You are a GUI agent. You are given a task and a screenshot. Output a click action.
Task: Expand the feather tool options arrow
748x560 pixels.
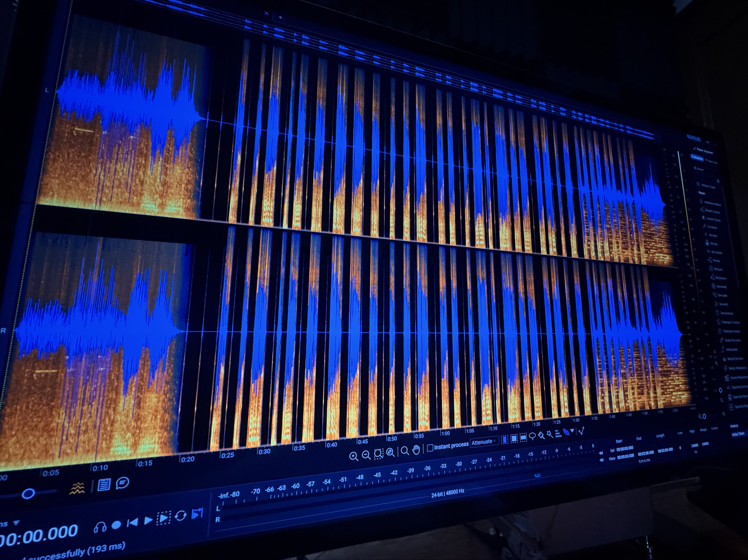click(x=572, y=431)
